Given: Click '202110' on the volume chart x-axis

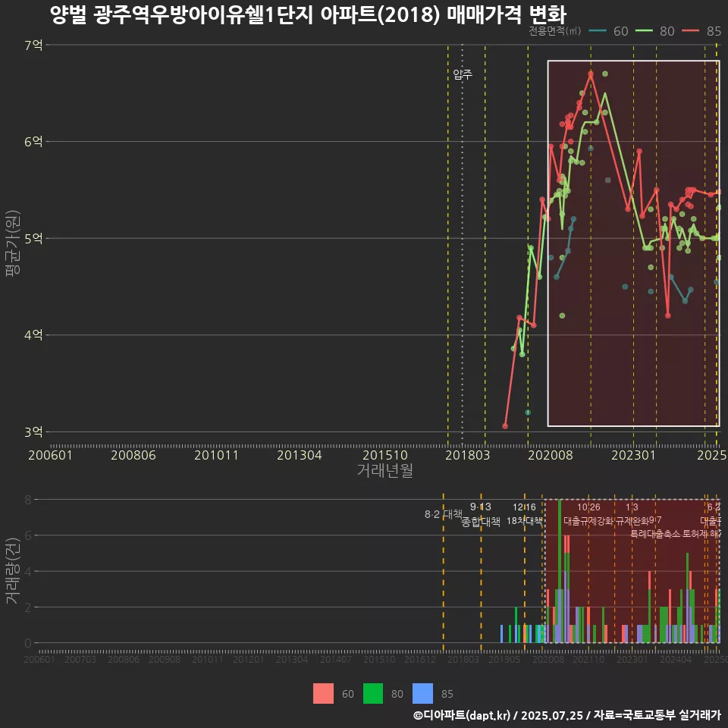Looking at the screenshot, I should coord(588,659).
